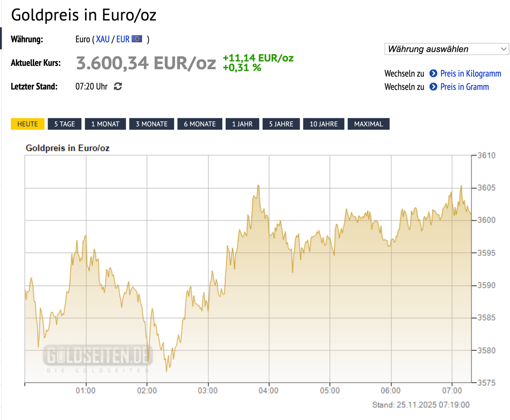Open the 10 JAHRE chart range
This screenshot has width=510, height=420.
(324, 124)
